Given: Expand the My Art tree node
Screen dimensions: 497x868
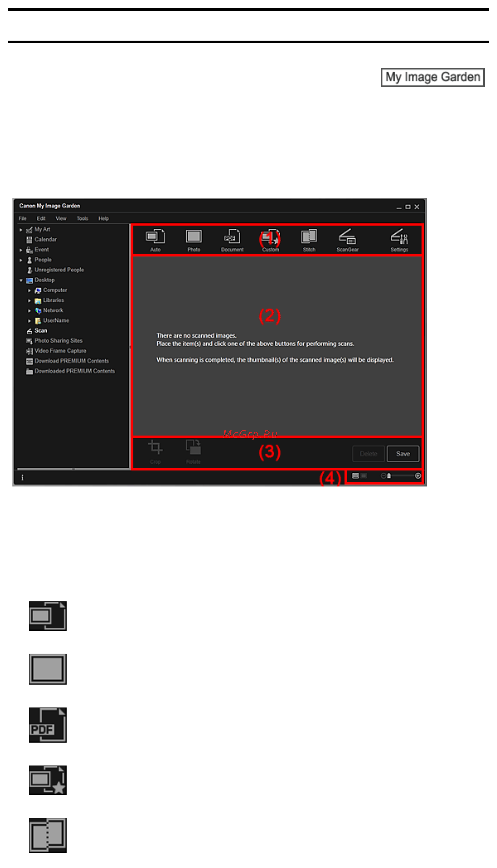Looking at the screenshot, I should pyautogui.click(x=21, y=230).
